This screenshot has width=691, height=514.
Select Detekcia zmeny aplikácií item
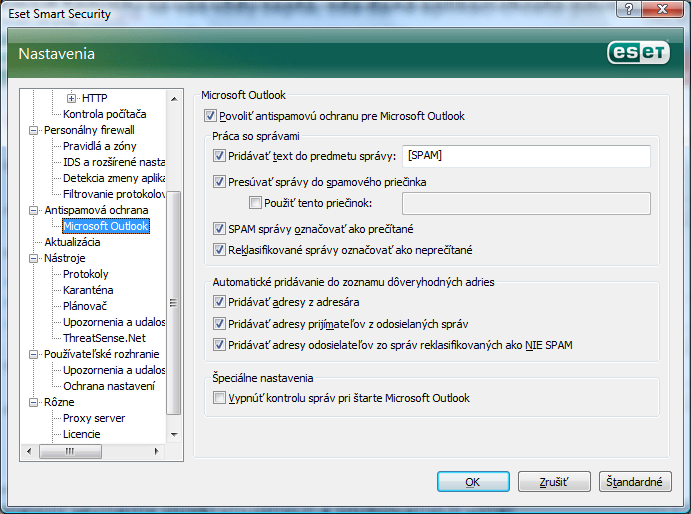point(114,178)
